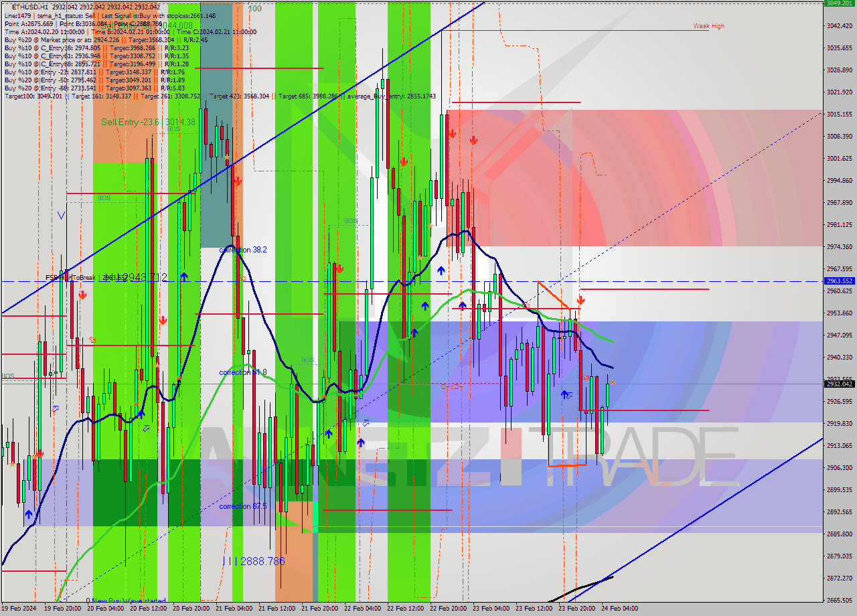Click the green '100' label at top
Viewport: 857px width, 616px height.
[254, 9]
